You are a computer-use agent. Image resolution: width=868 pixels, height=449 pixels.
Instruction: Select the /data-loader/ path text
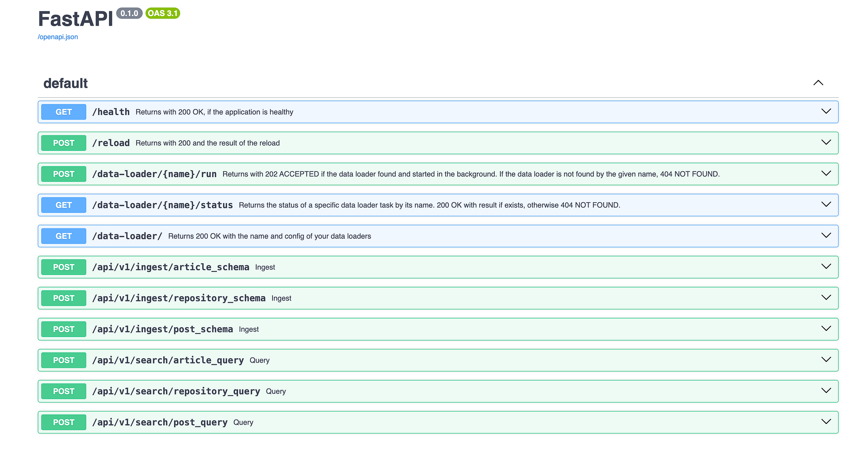click(x=127, y=236)
